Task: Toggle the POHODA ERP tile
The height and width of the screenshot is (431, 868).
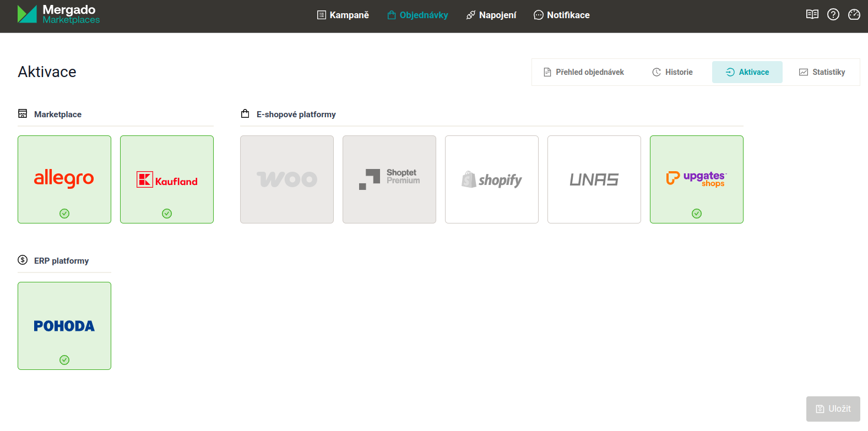Action: point(64,326)
